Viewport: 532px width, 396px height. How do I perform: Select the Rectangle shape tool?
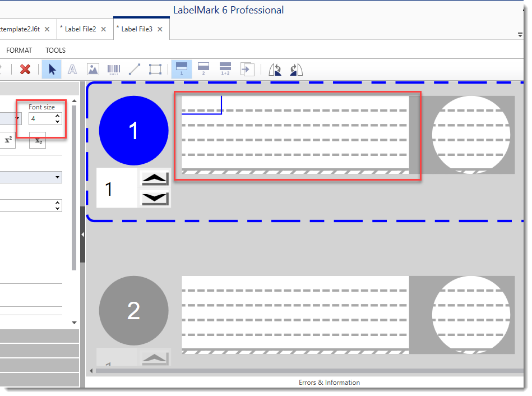pos(155,69)
